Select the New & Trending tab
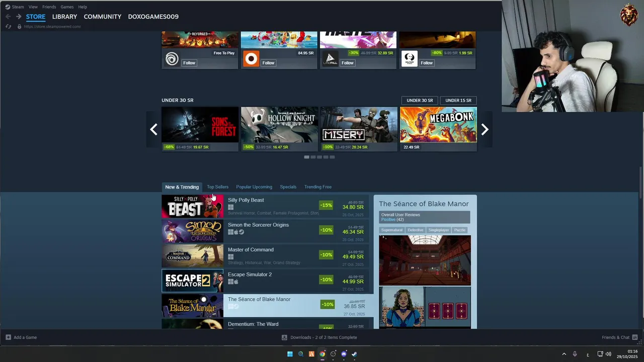 click(182, 187)
